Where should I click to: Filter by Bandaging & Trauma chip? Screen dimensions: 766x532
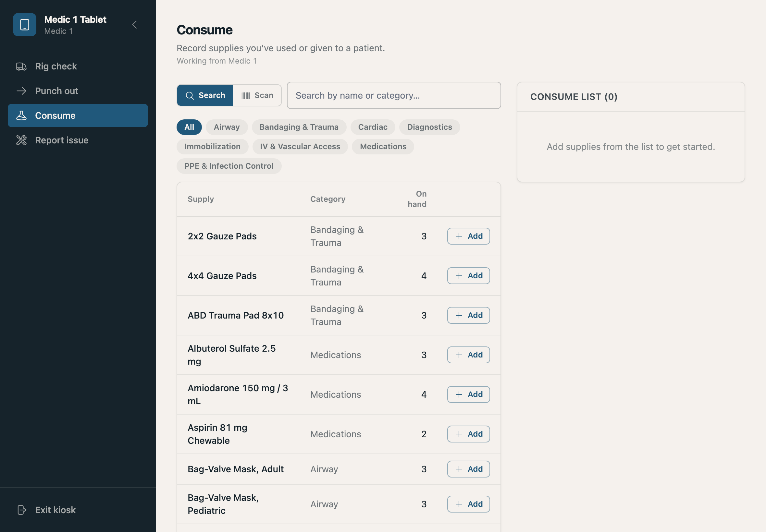click(x=299, y=127)
